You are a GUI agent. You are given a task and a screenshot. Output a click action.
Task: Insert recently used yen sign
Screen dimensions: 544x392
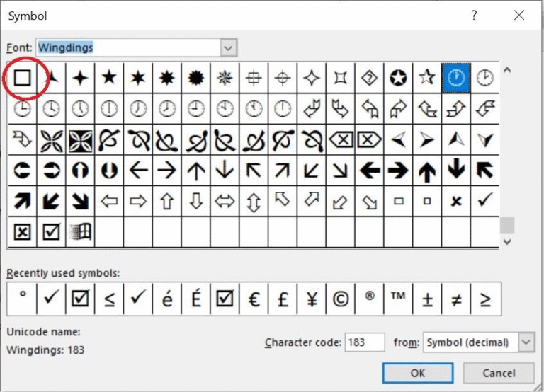(x=312, y=299)
